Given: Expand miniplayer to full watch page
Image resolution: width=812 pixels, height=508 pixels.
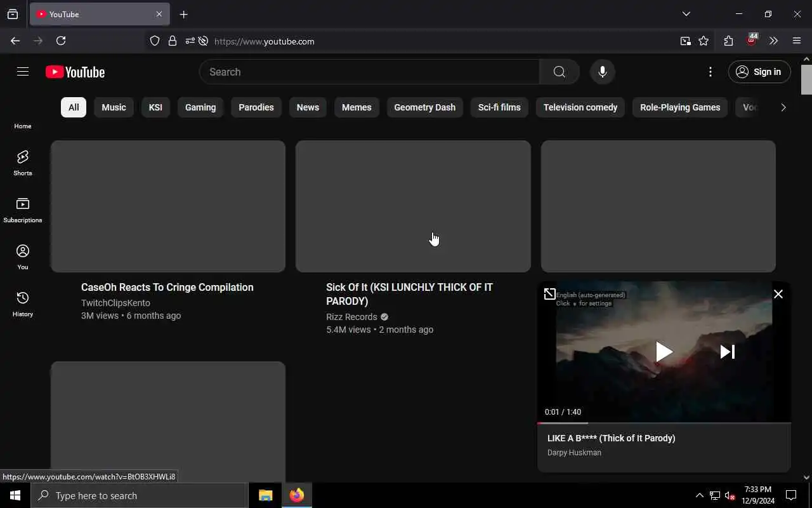Looking at the screenshot, I should pyautogui.click(x=549, y=294).
